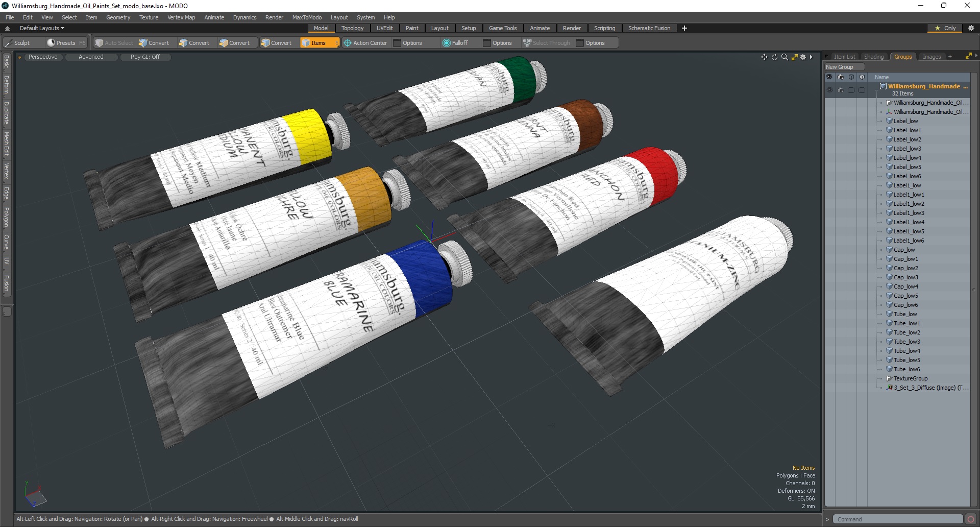This screenshot has height=527, width=980.
Task: Click the Groups panel vertical scrollbar
Action: 974,289
